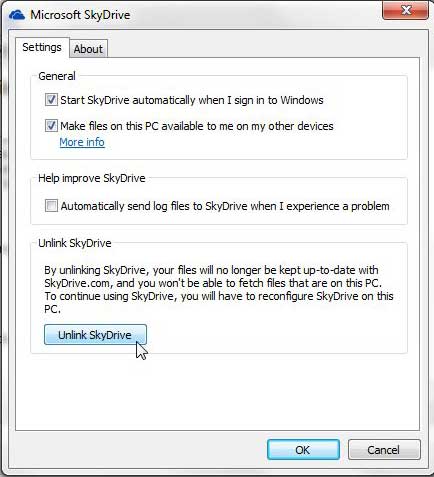Click the 'Automatically send log files to SkyDrive' label

225,206
